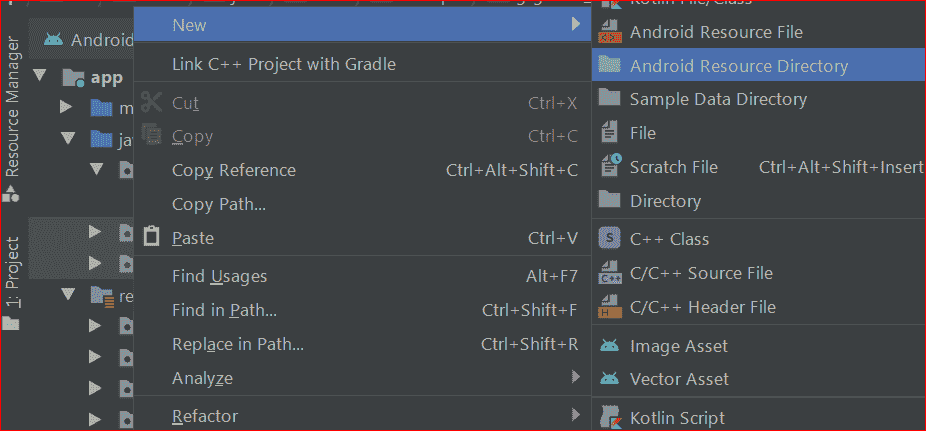The image size is (926, 431).
Task: Click the Sample Data Directory folder icon
Action: (609, 97)
